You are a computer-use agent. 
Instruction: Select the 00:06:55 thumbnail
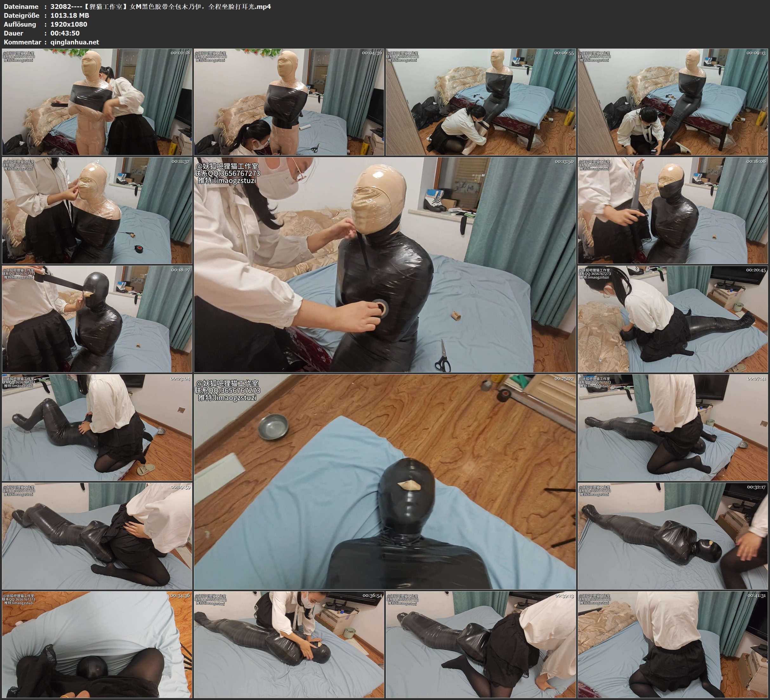pyautogui.click(x=481, y=102)
